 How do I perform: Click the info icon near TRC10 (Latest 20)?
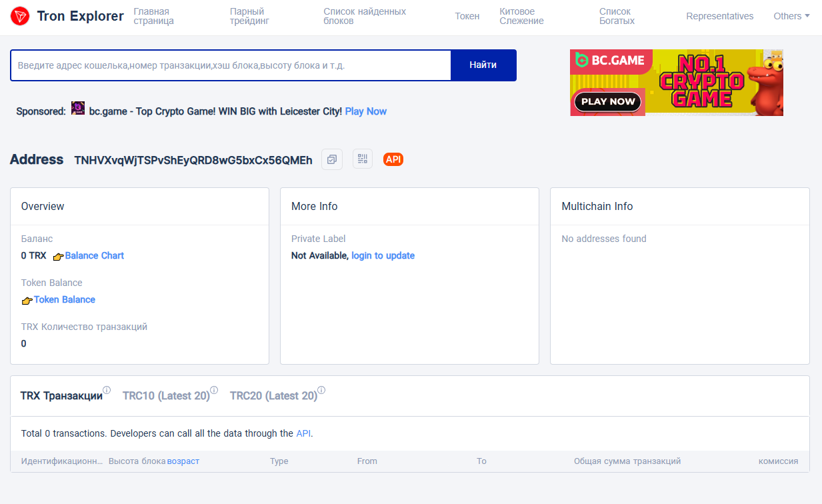pyautogui.click(x=213, y=389)
